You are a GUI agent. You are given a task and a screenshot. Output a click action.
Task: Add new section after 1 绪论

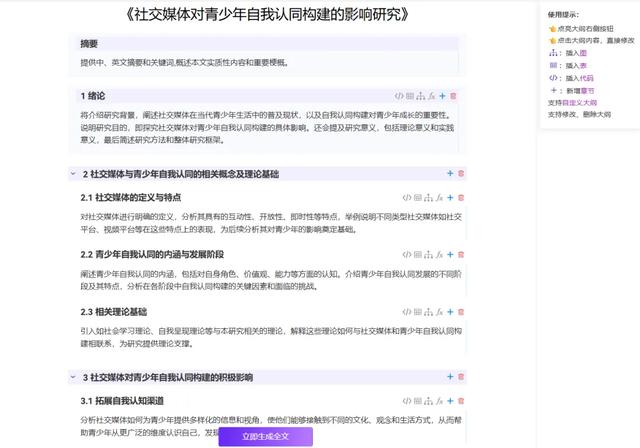(x=442, y=96)
